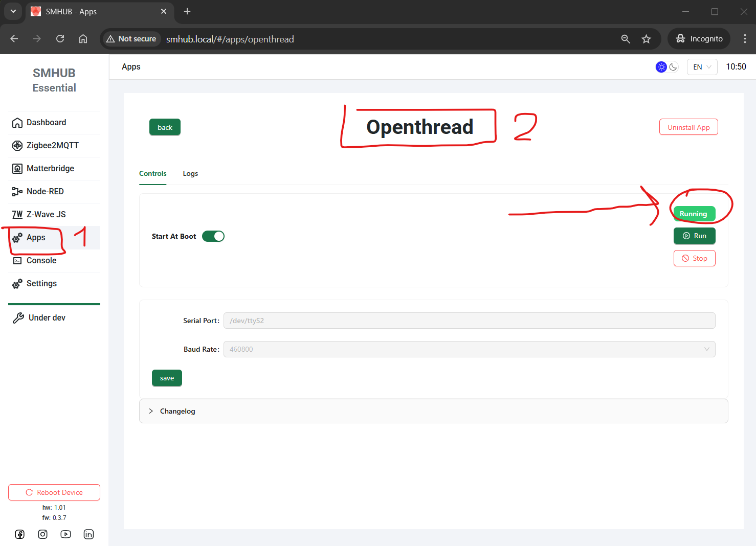Switch the light/dark theme toggle
The width and height of the screenshot is (756, 546).
[667, 67]
